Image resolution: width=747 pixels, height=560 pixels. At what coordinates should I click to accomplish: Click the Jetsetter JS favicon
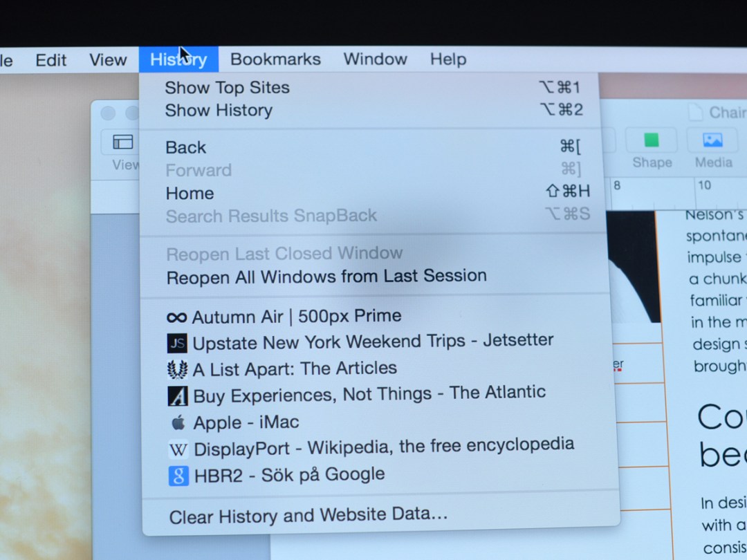click(177, 344)
